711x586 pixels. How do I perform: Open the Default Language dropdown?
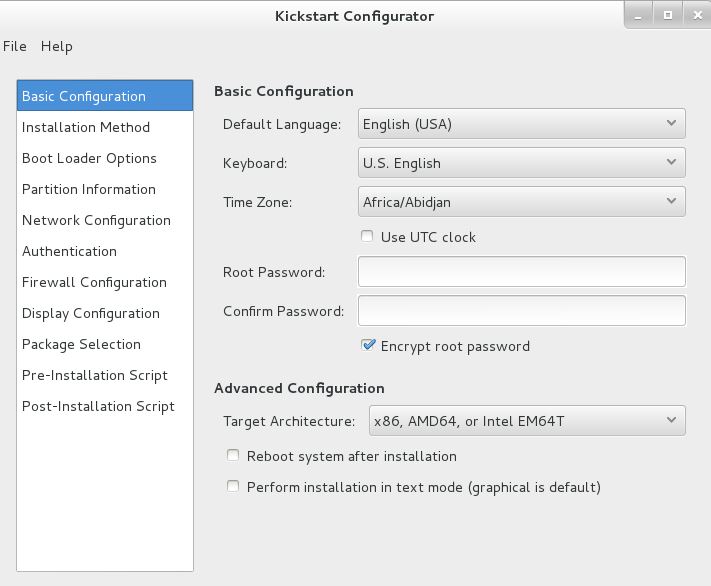[x=521, y=123]
